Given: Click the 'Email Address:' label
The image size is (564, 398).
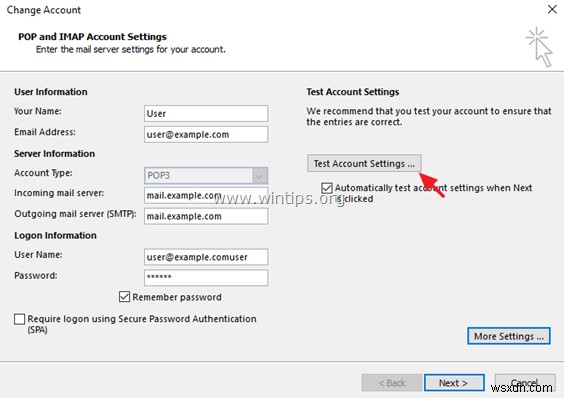Looking at the screenshot, I should pyautogui.click(x=45, y=132).
